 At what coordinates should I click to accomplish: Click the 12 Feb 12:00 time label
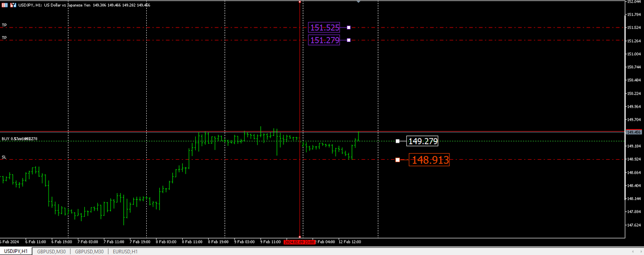[x=349, y=242]
